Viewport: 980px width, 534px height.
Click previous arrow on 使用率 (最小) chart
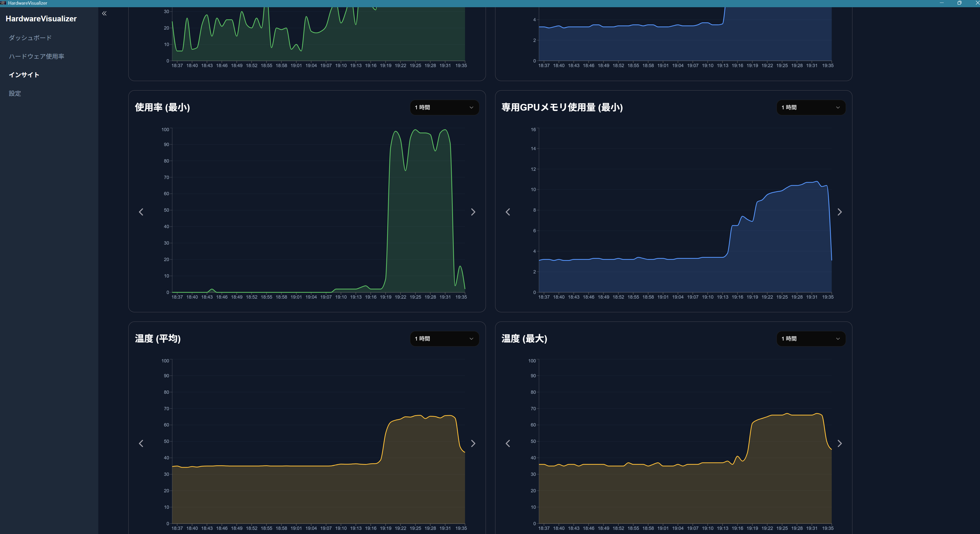tap(141, 212)
